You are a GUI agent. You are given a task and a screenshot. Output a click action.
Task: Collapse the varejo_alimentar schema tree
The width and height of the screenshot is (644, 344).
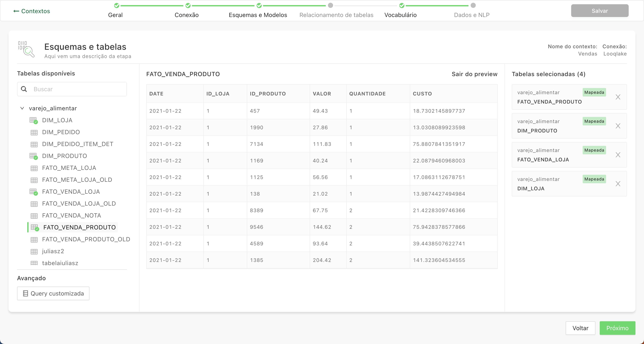tap(22, 108)
